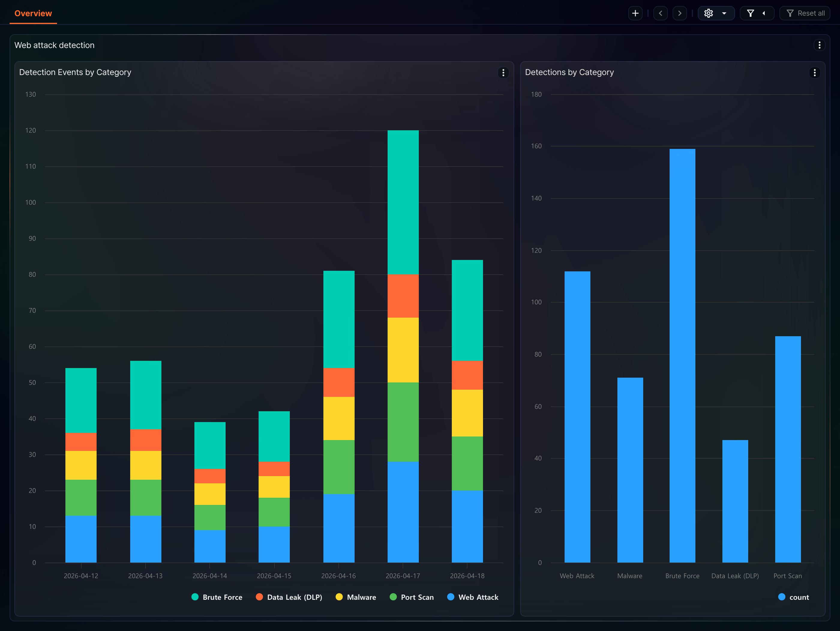Click the Web Attack legend label
This screenshot has width=840, height=631.
(478, 597)
